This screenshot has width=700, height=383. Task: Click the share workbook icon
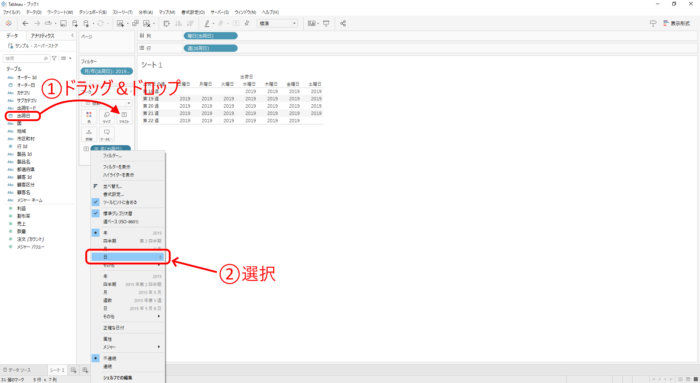tap(343, 23)
